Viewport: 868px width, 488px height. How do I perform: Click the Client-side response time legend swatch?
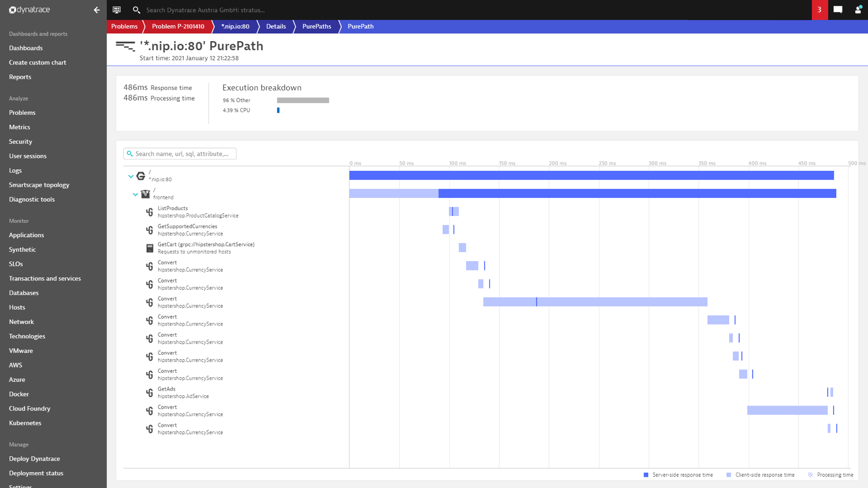[729, 475]
